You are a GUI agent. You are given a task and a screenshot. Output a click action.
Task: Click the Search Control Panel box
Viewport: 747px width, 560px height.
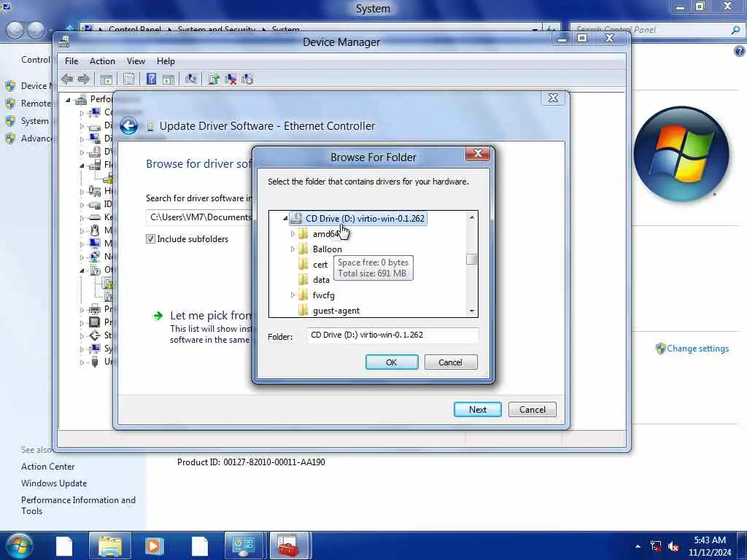[x=657, y=29]
